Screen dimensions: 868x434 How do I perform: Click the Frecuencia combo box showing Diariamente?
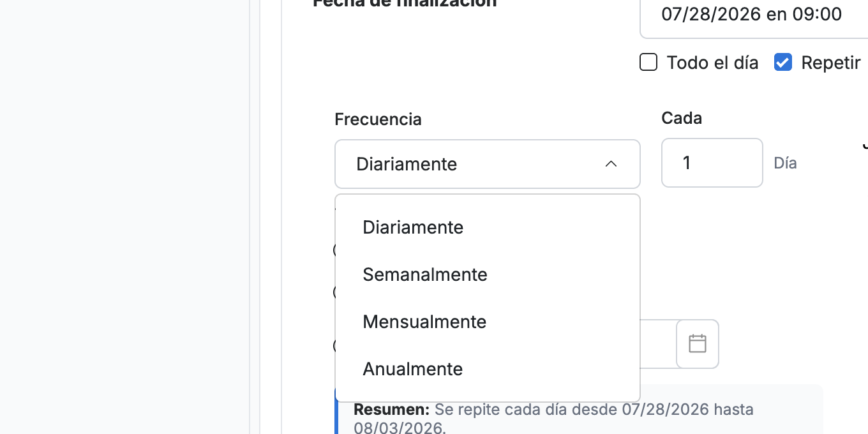tap(487, 164)
